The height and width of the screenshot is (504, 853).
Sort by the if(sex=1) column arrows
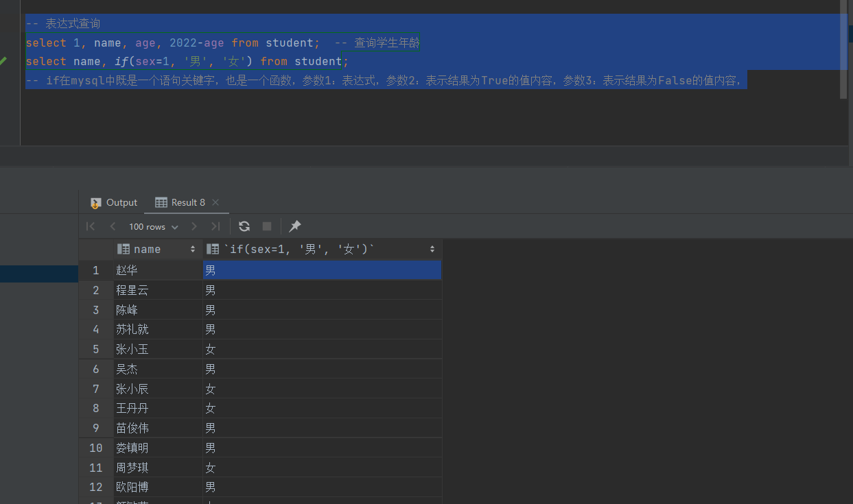tap(432, 250)
